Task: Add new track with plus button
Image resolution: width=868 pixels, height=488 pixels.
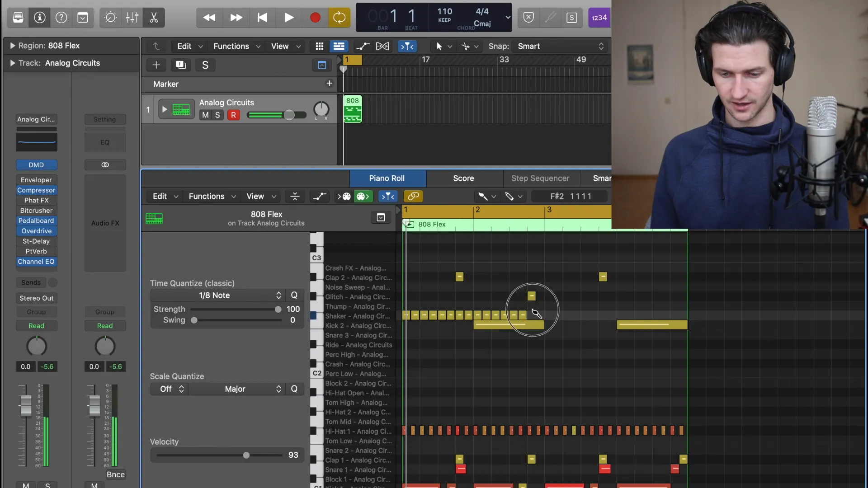Action: click(156, 65)
